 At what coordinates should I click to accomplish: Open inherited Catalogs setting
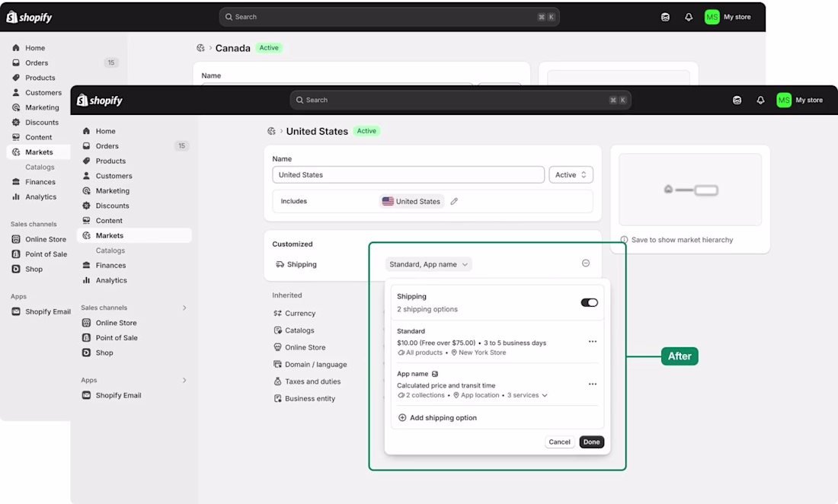294,330
